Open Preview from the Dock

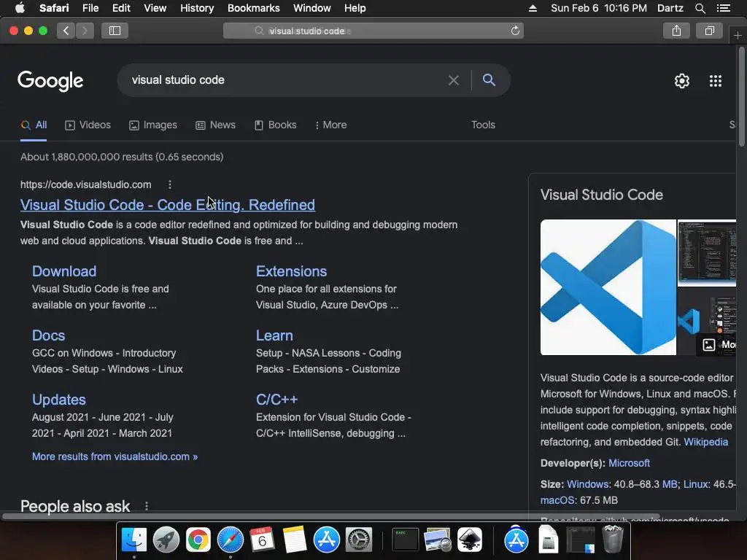coord(438,540)
